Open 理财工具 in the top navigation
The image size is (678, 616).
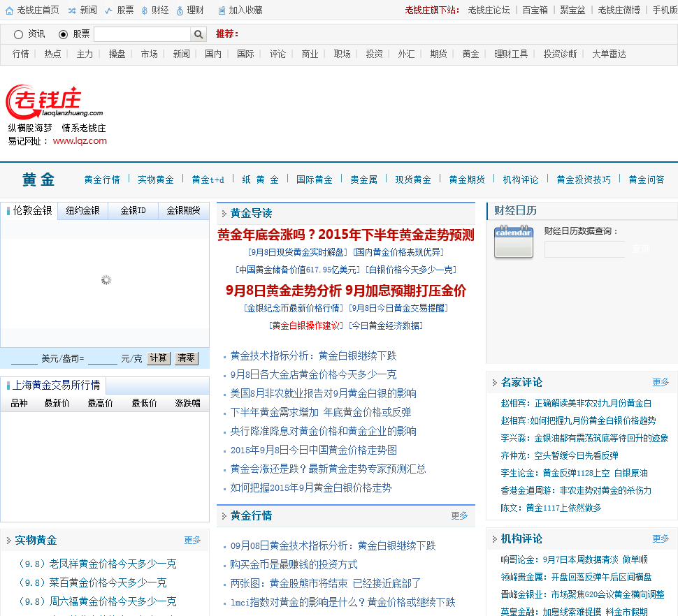pos(511,54)
